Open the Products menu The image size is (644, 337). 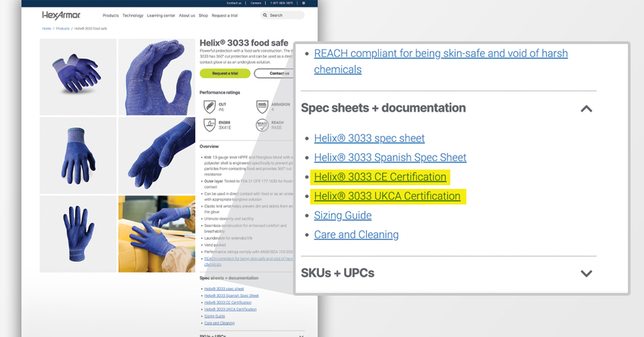click(110, 16)
